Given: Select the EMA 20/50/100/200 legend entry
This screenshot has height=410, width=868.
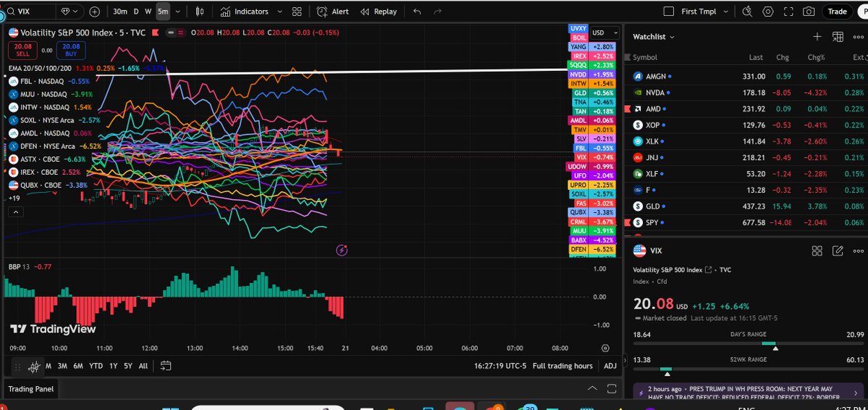Looking at the screenshot, I should (40, 68).
